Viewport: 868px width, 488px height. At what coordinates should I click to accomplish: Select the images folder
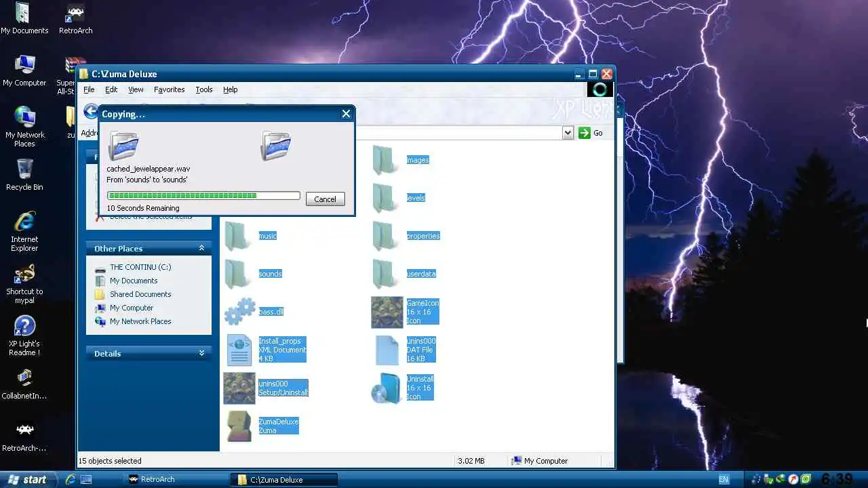coord(385,160)
